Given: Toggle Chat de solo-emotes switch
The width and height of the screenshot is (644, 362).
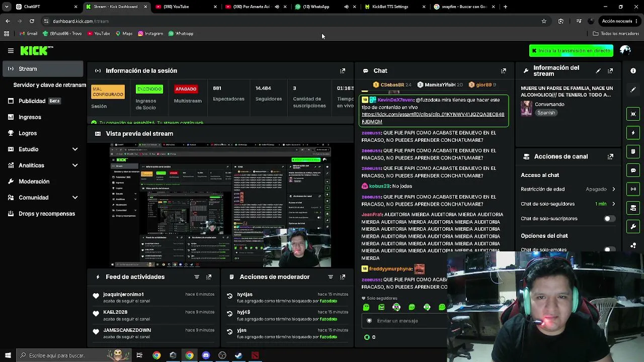Looking at the screenshot, I should [609, 249].
